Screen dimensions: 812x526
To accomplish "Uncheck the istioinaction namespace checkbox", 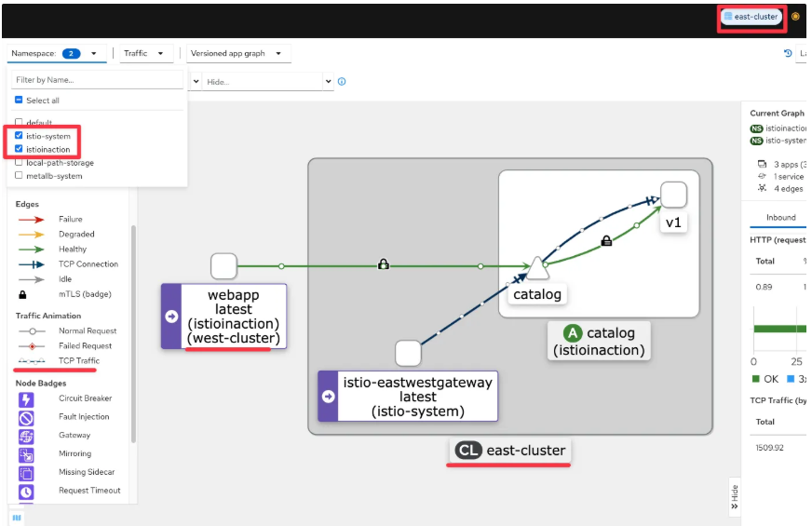I will click(19, 149).
